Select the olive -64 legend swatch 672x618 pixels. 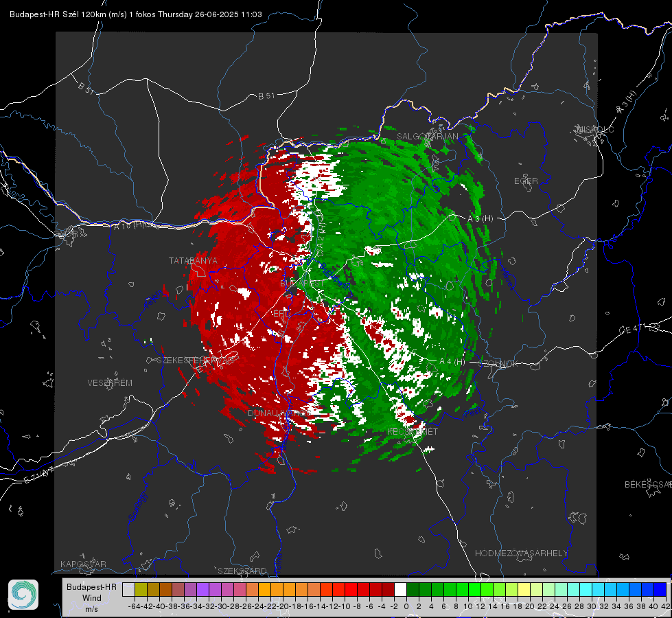[141, 589]
